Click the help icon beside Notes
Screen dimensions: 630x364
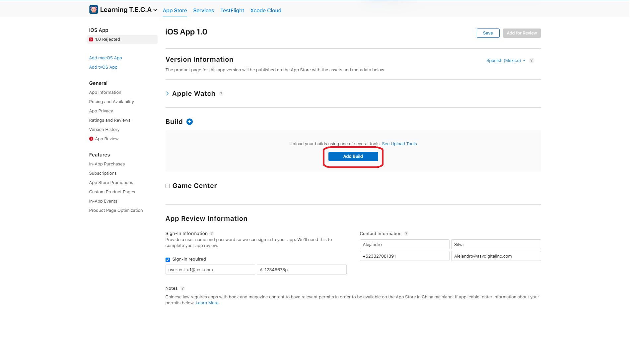click(x=182, y=288)
